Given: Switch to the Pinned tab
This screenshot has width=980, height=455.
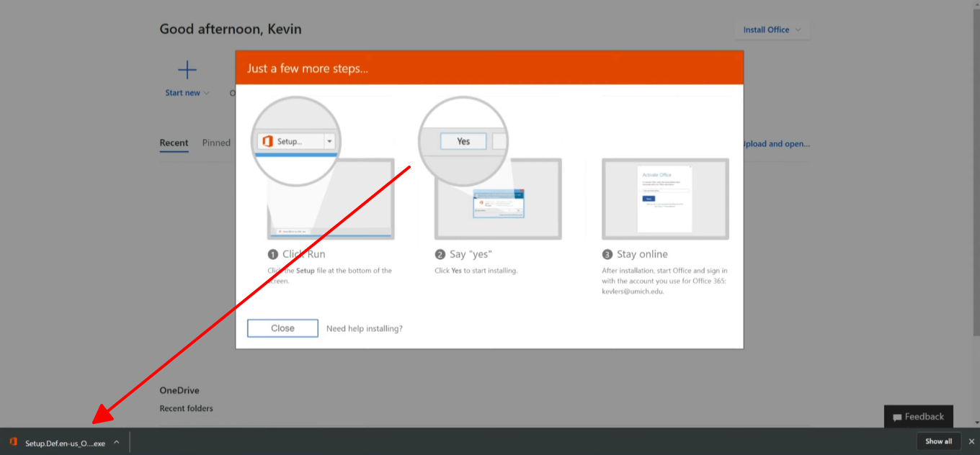Looking at the screenshot, I should tap(216, 143).
